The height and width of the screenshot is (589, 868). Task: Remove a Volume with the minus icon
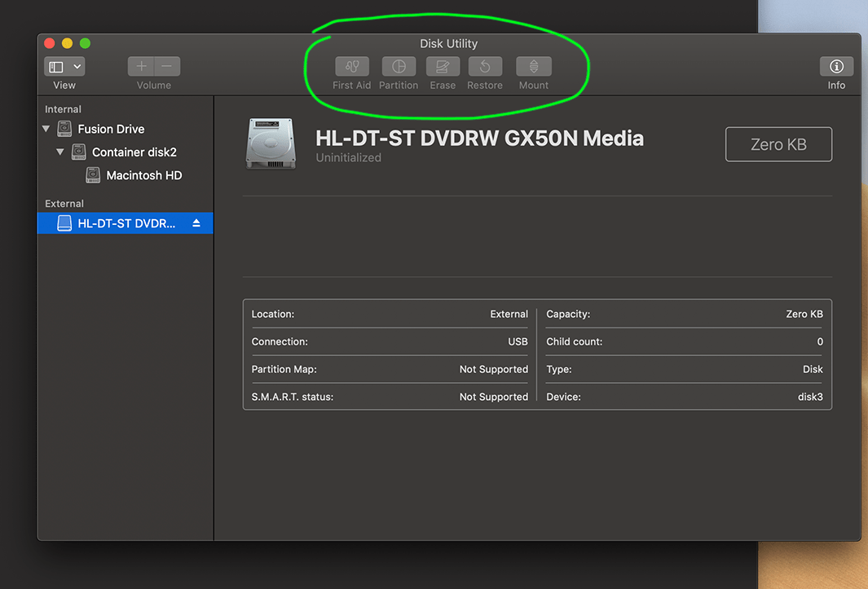tap(166, 66)
